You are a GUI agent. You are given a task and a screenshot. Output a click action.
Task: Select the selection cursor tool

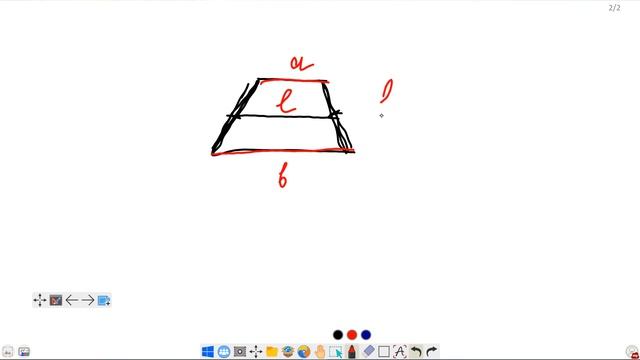pyautogui.click(x=336, y=351)
